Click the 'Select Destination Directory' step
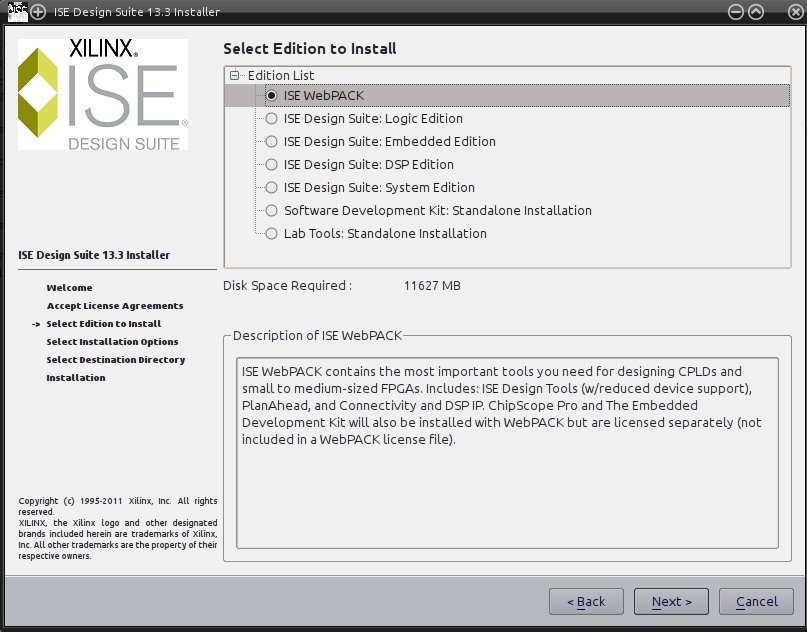 (116, 360)
